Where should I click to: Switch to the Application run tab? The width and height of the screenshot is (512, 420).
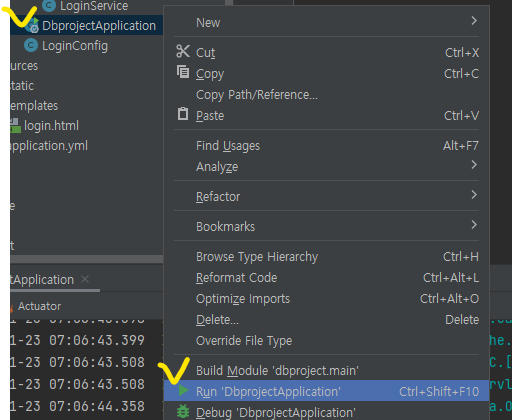pyautogui.click(x=42, y=280)
